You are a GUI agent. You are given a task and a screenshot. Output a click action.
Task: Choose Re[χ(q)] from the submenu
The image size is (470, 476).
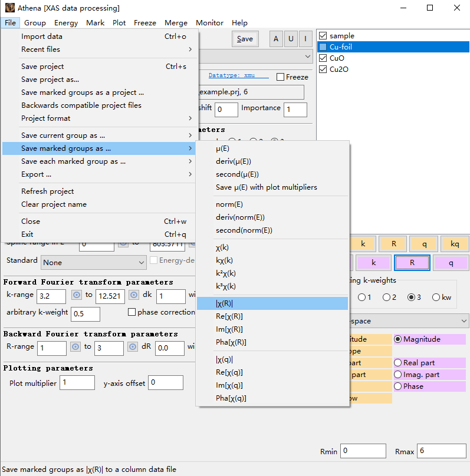coord(272,372)
